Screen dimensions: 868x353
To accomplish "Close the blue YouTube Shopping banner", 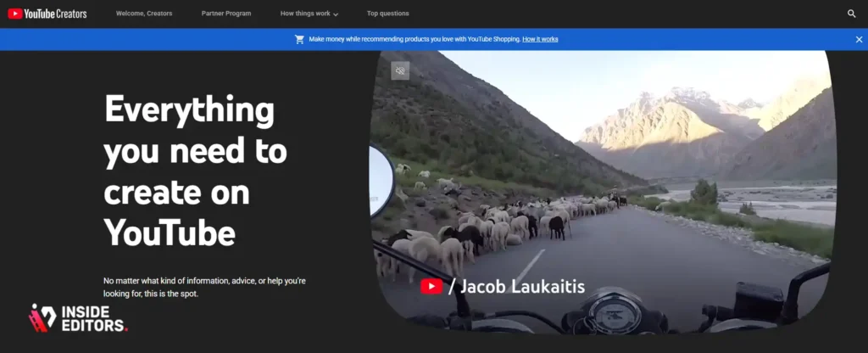I will 859,39.
